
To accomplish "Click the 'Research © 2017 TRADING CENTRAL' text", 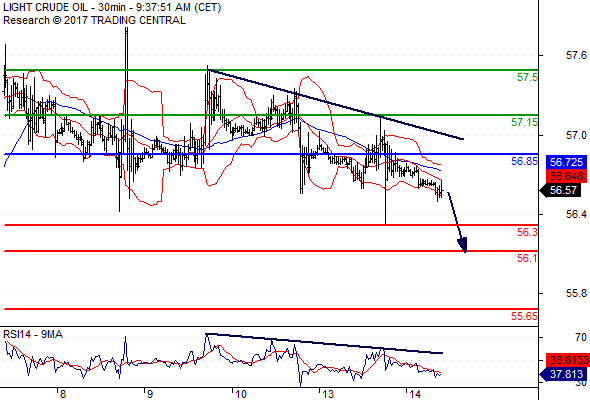I will coord(94,20).
